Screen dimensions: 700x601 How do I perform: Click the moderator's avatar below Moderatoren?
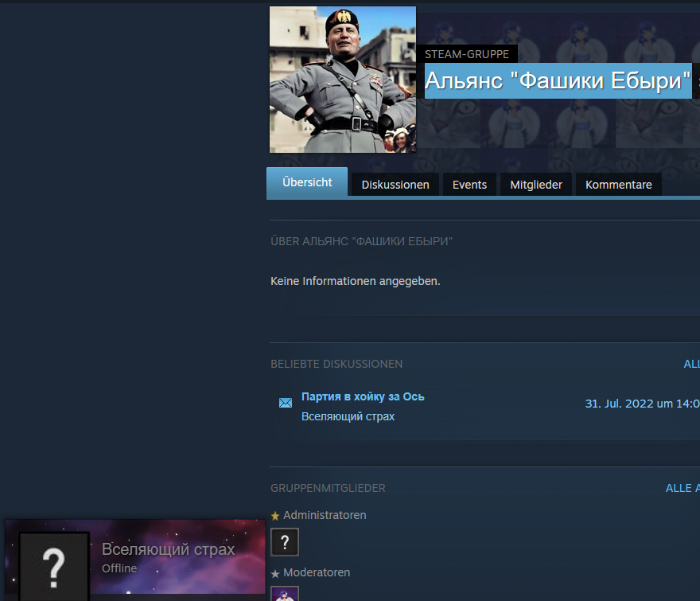(285, 594)
